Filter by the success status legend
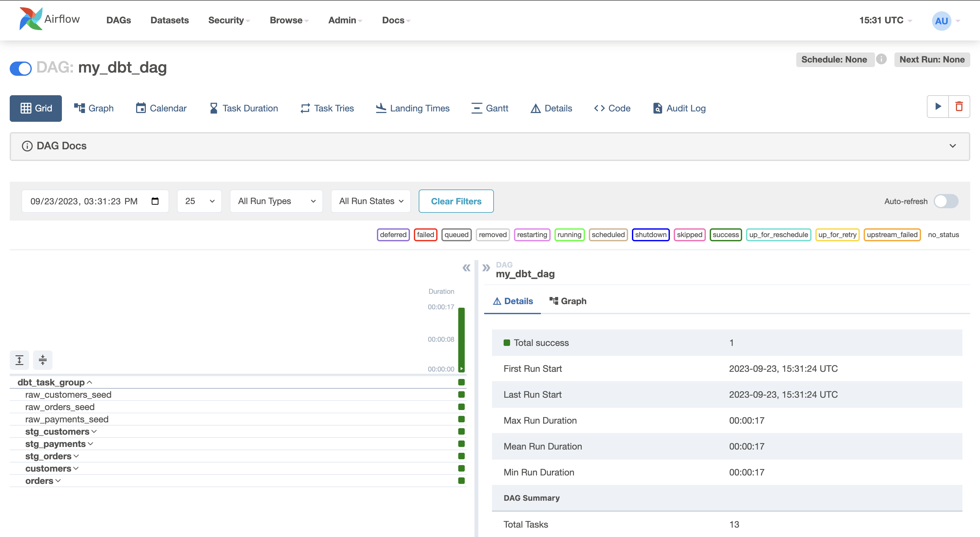This screenshot has height=537, width=980. tap(726, 234)
